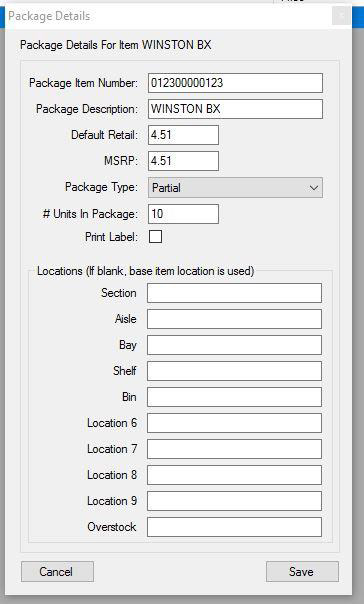Click the Location 6 field

pos(234,423)
